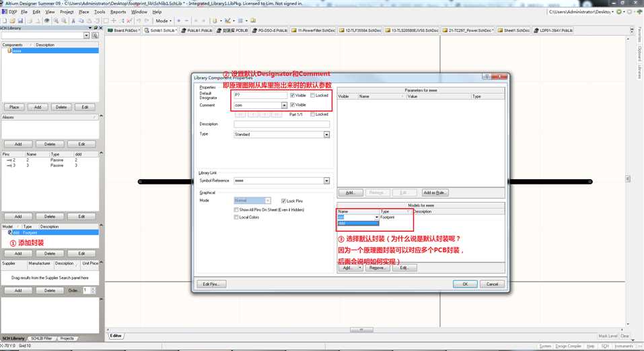Click Cancel in Library Component Properties

pos(492,284)
